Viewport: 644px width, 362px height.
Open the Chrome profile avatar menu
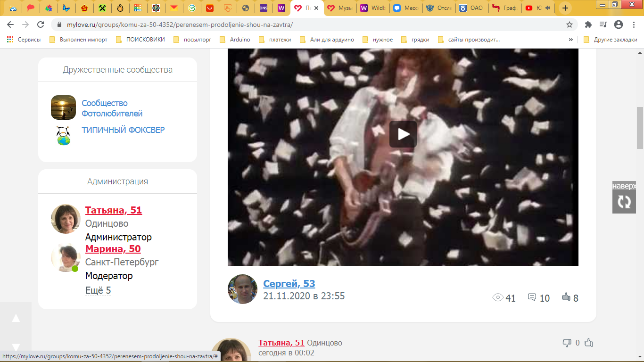coord(619,25)
